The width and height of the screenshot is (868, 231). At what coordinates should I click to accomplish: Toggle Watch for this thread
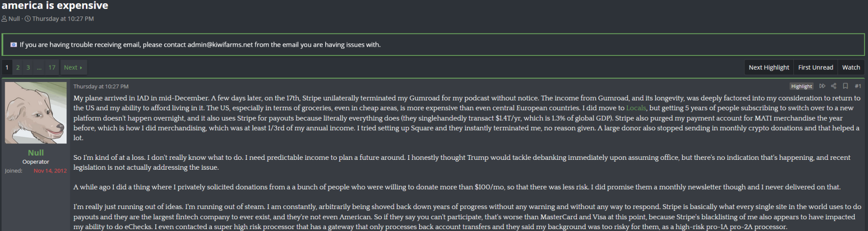click(x=851, y=67)
